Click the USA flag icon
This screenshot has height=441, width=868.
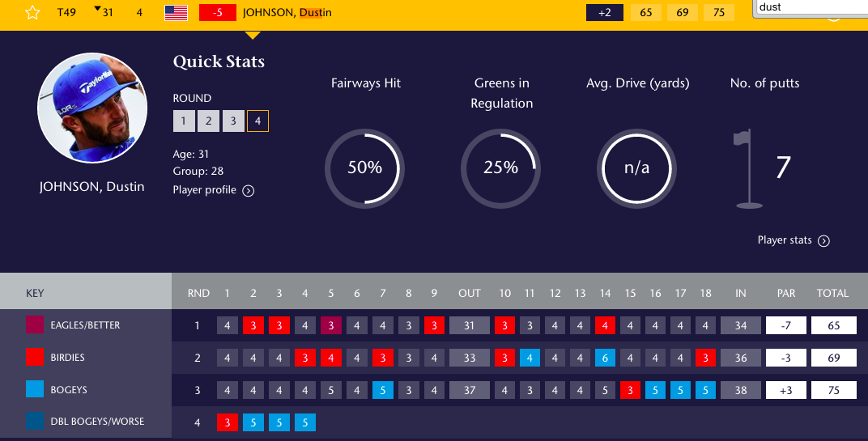pyautogui.click(x=176, y=13)
